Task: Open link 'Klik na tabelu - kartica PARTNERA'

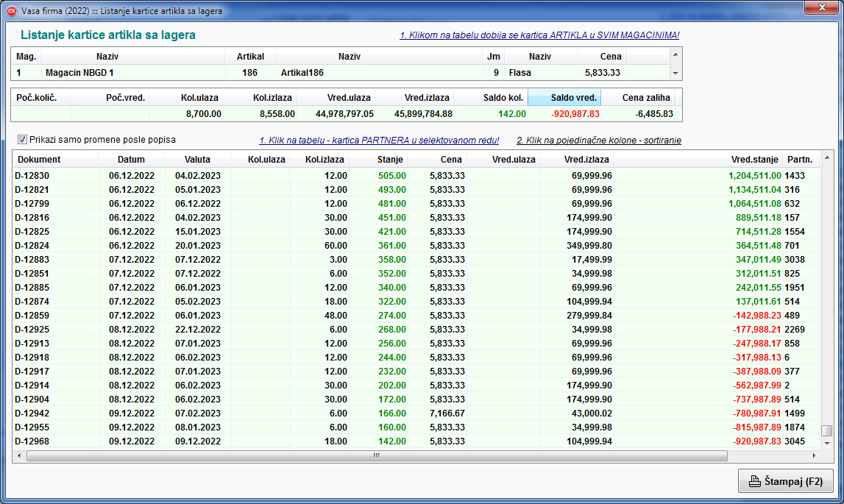Action: pyautogui.click(x=379, y=140)
